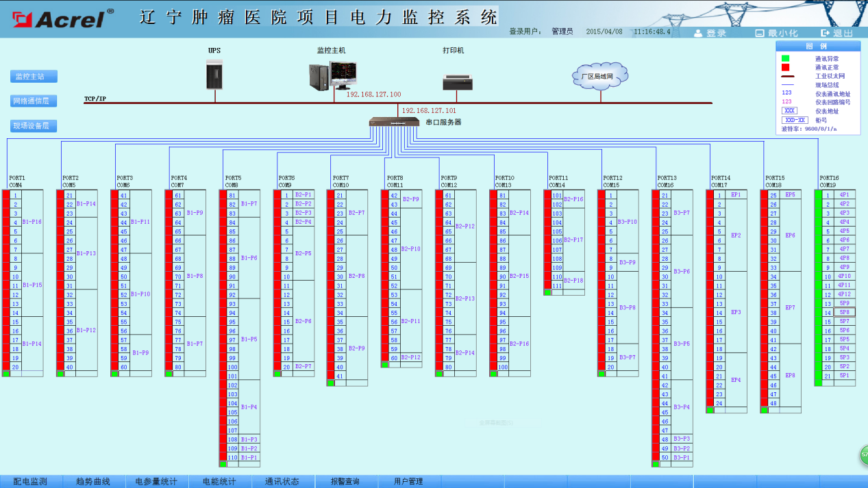This screenshot has width=868, height=488.
Task: Select the 现场设备层 button
Action: 34,126
